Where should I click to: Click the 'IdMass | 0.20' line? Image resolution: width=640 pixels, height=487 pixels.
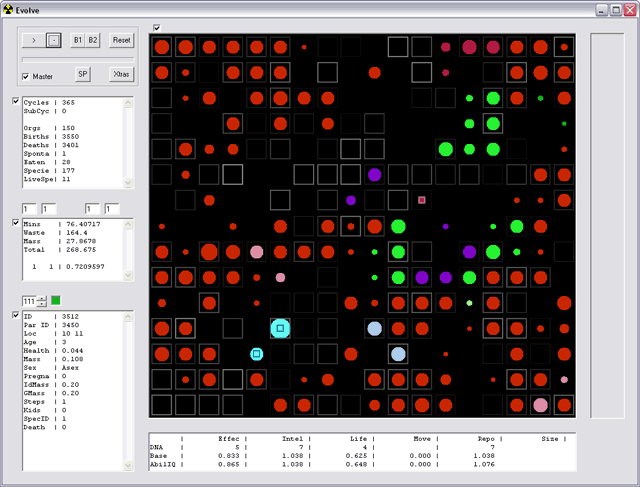click(51, 385)
